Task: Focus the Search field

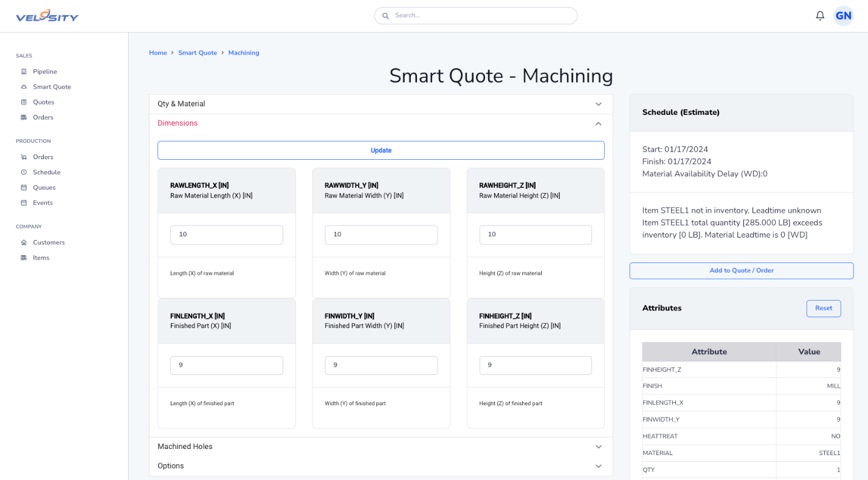Action: [476, 16]
